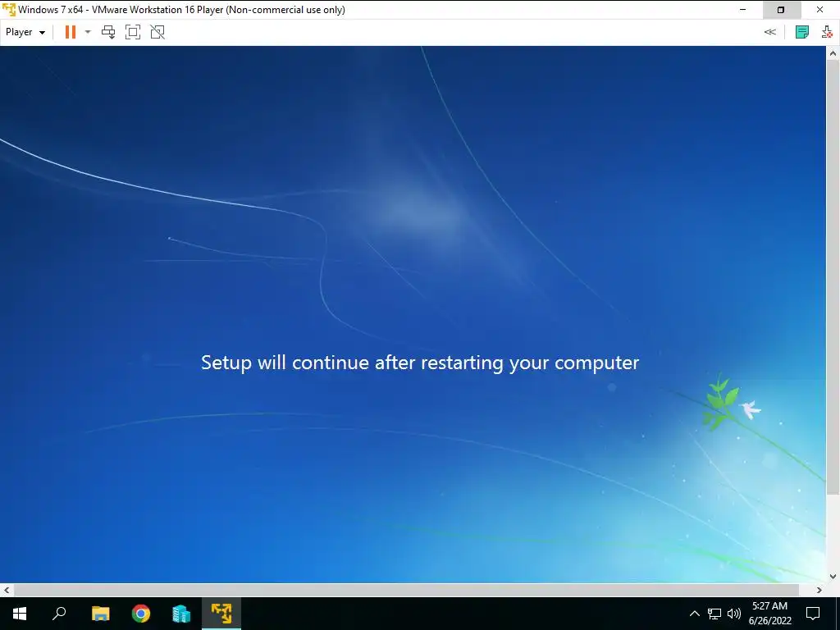Select the VMware Player taskbar button
Image resolution: width=840 pixels, height=630 pixels.
click(x=221, y=614)
